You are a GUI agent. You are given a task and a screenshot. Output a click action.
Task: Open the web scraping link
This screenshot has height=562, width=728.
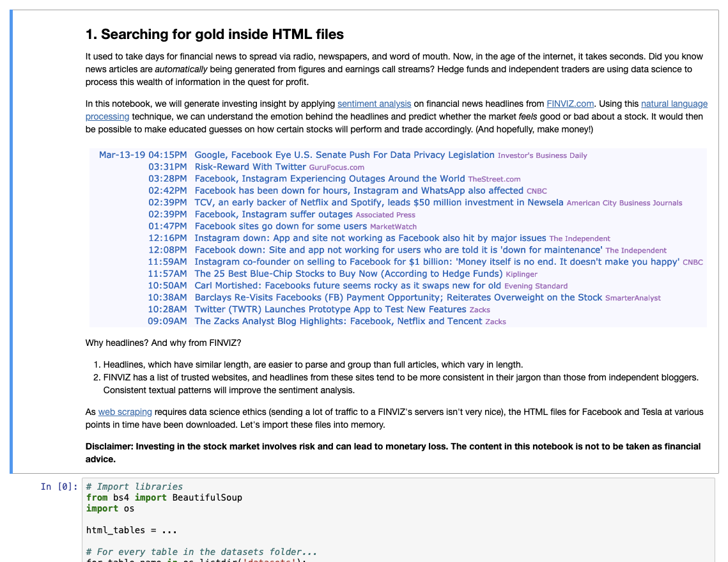125,412
